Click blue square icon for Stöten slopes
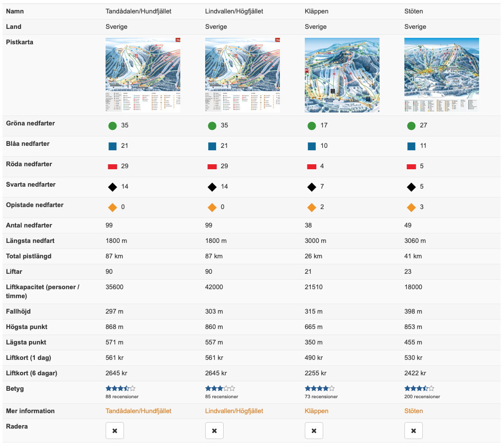Image resolution: width=504 pixels, height=446 pixels. [411, 146]
